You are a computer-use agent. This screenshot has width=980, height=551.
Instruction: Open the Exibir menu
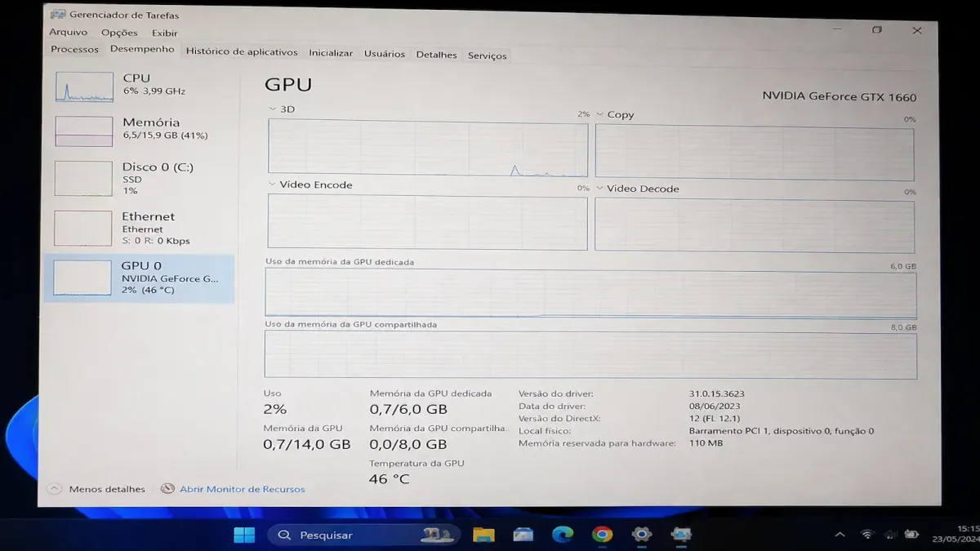(164, 33)
